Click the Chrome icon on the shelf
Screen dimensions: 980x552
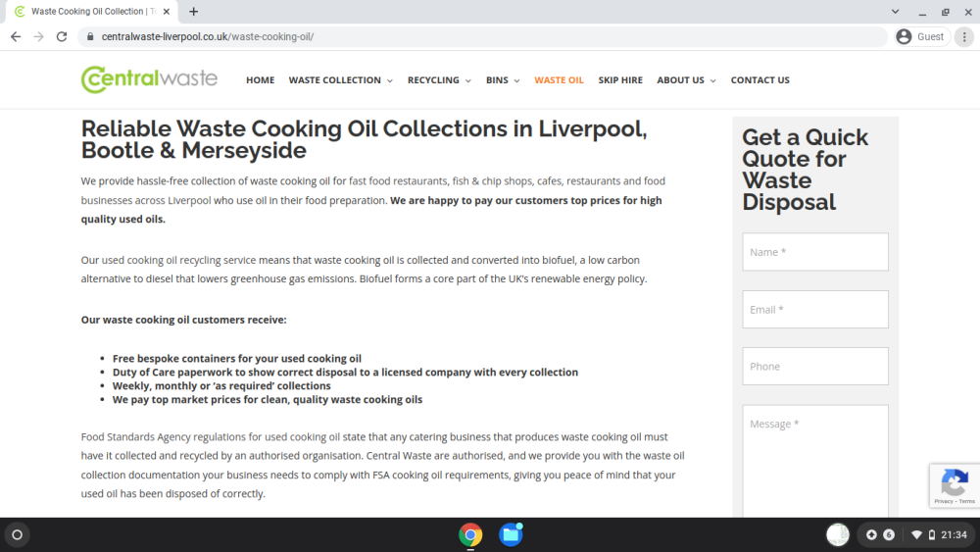click(x=470, y=535)
